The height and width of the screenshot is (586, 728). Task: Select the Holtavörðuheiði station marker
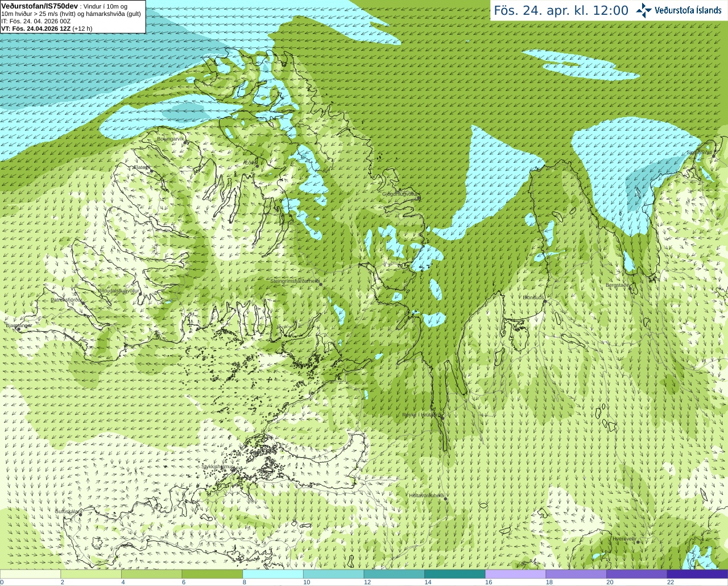pos(445,498)
